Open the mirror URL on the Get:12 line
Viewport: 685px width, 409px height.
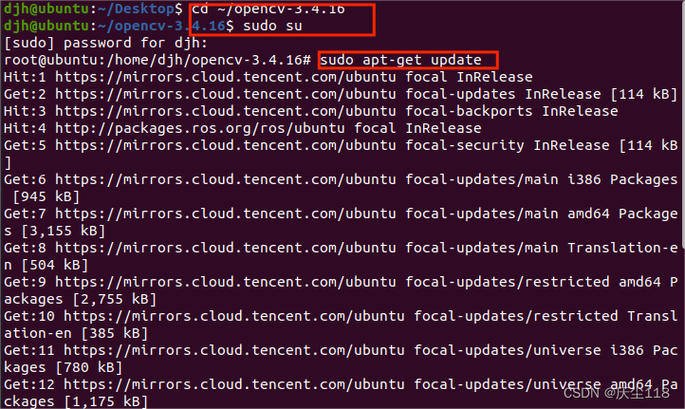click(229, 384)
